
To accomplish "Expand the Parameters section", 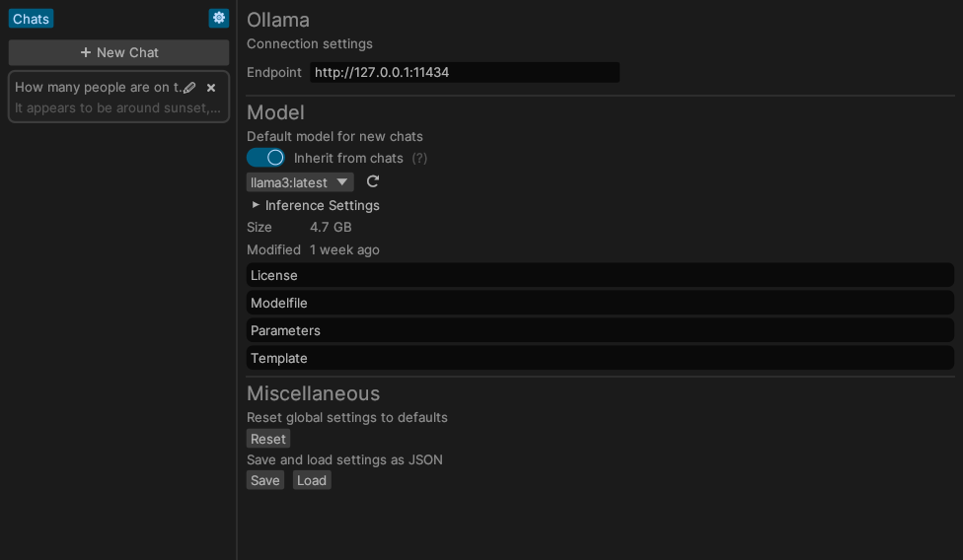I will (600, 330).
